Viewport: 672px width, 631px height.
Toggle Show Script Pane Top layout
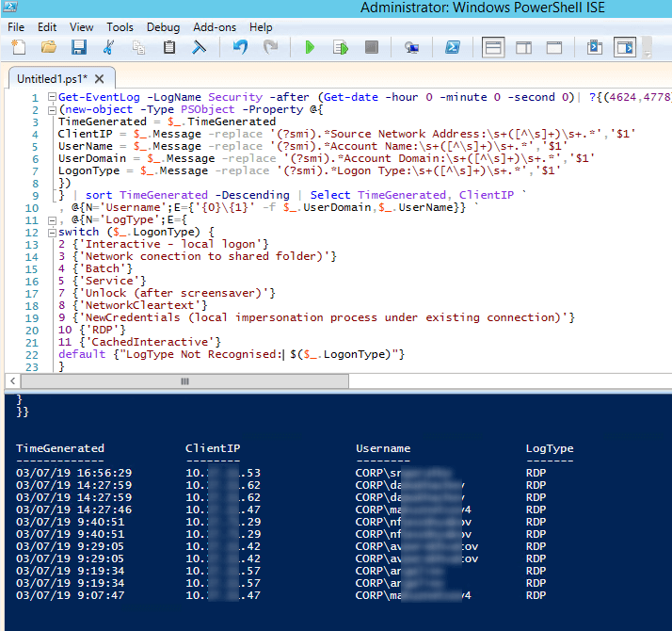(492, 47)
